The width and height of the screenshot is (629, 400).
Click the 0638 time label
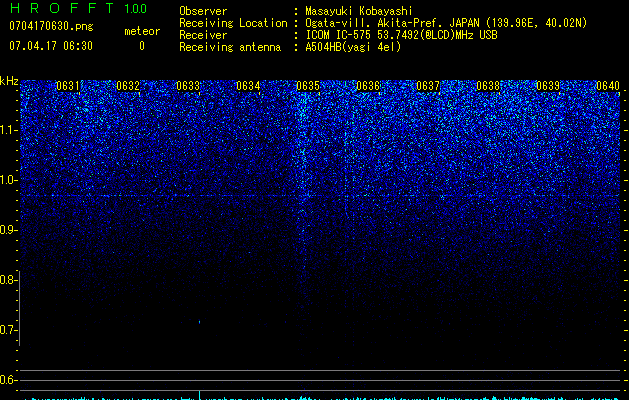[x=488, y=86]
